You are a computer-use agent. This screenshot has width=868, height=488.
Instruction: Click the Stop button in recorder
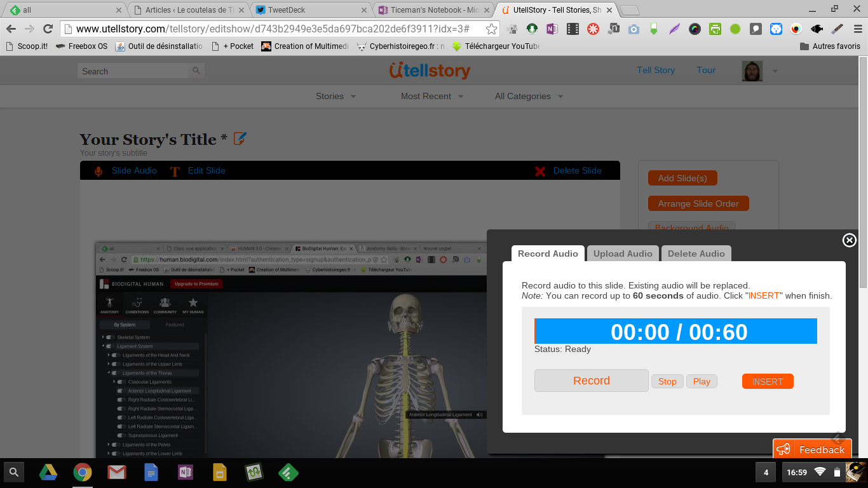pyautogui.click(x=667, y=381)
